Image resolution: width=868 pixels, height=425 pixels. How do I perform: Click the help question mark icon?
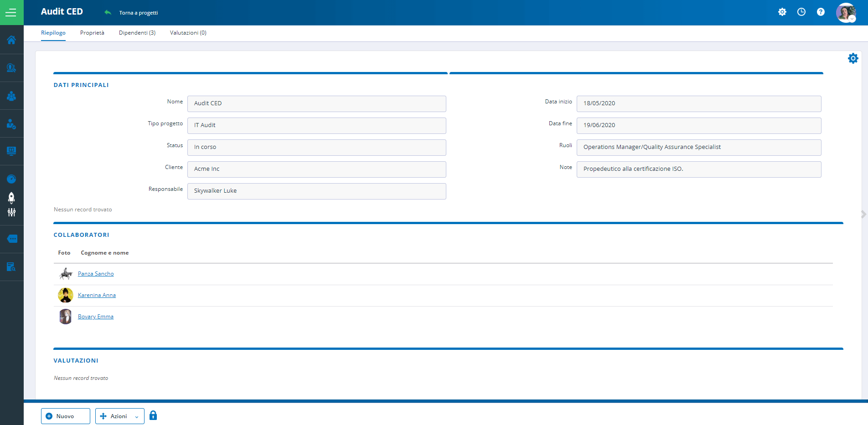[x=821, y=12]
